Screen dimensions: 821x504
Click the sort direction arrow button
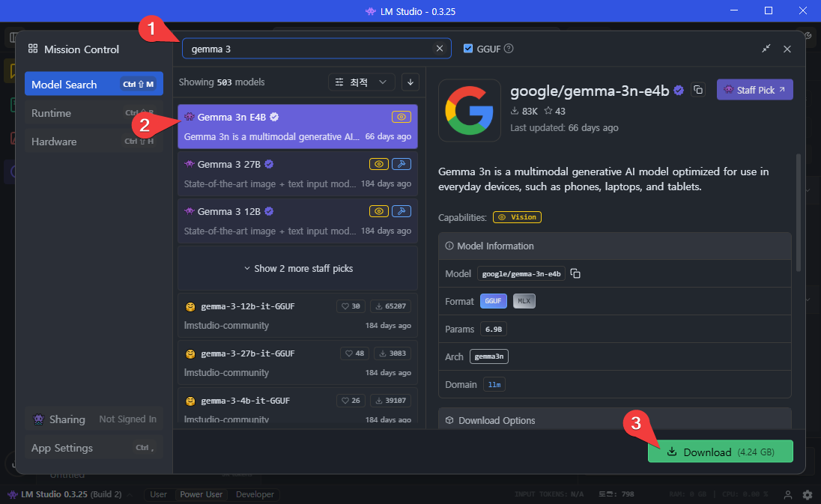click(x=410, y=82)
